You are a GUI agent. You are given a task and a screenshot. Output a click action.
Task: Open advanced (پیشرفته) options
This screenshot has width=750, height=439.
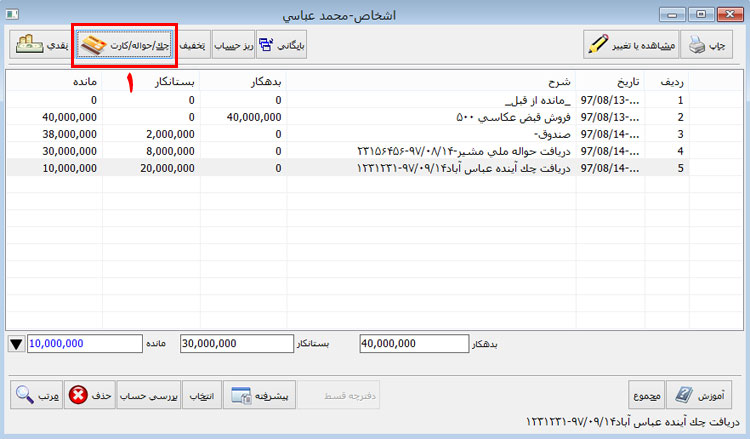point(261,394)
